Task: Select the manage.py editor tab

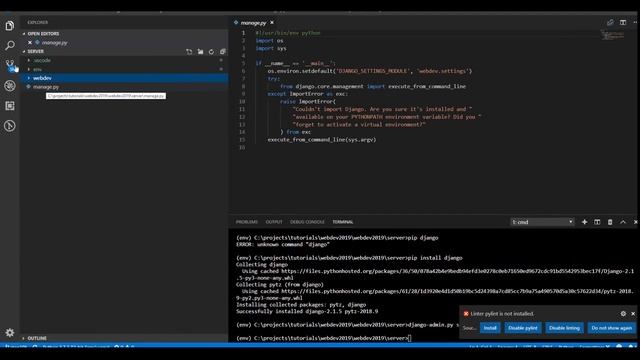Action: coord(253,23)
